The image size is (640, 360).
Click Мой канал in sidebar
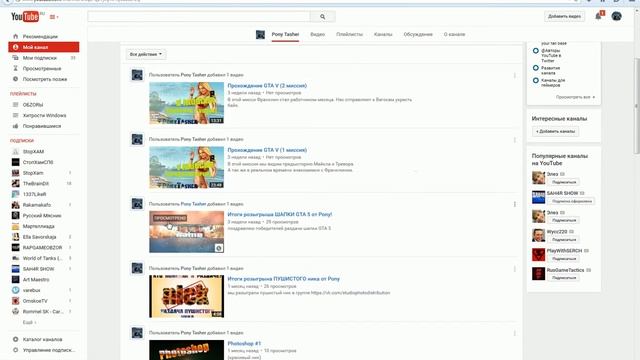(44, 47)
